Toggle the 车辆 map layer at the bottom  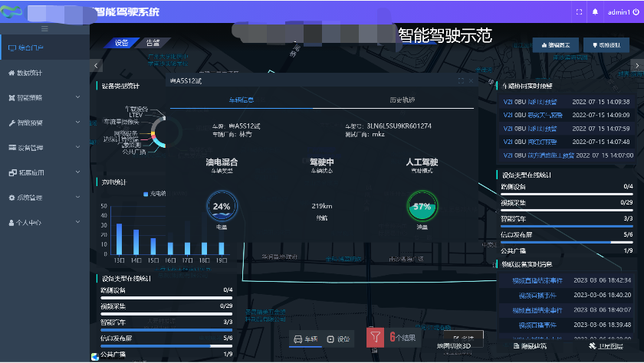[305, 338]
